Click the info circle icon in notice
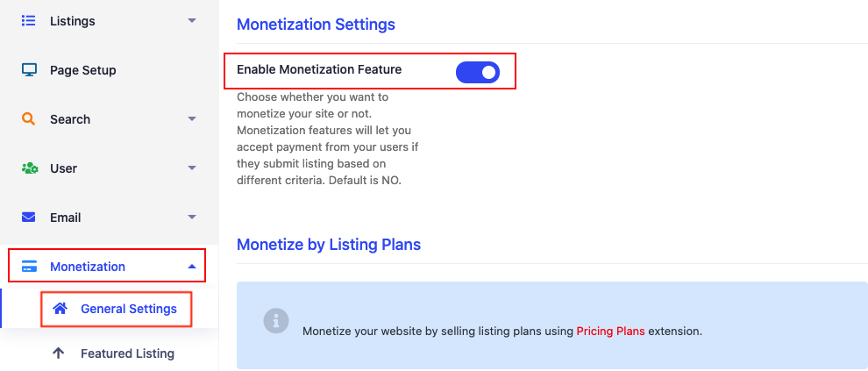The width and height of the screenshot is (868, 371). [x=276, y=321]
